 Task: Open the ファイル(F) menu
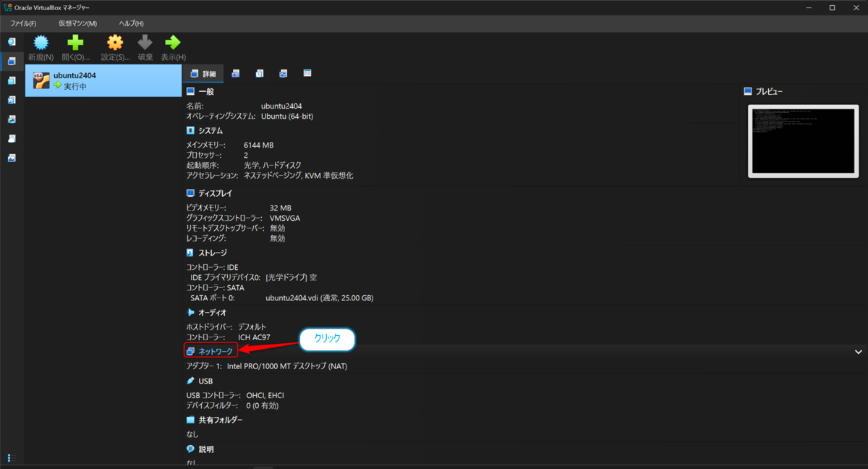pos(23,24)
